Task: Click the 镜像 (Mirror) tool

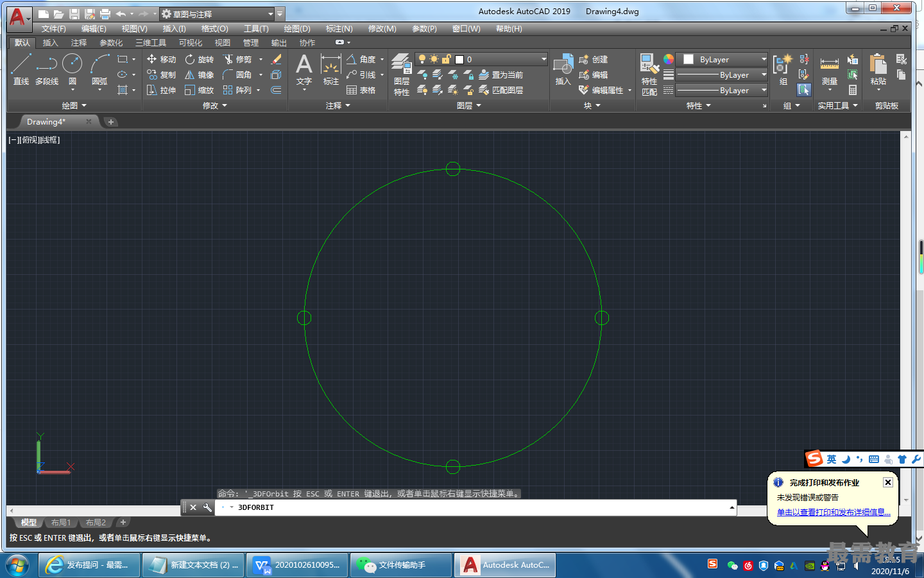Action: [200, 74]
